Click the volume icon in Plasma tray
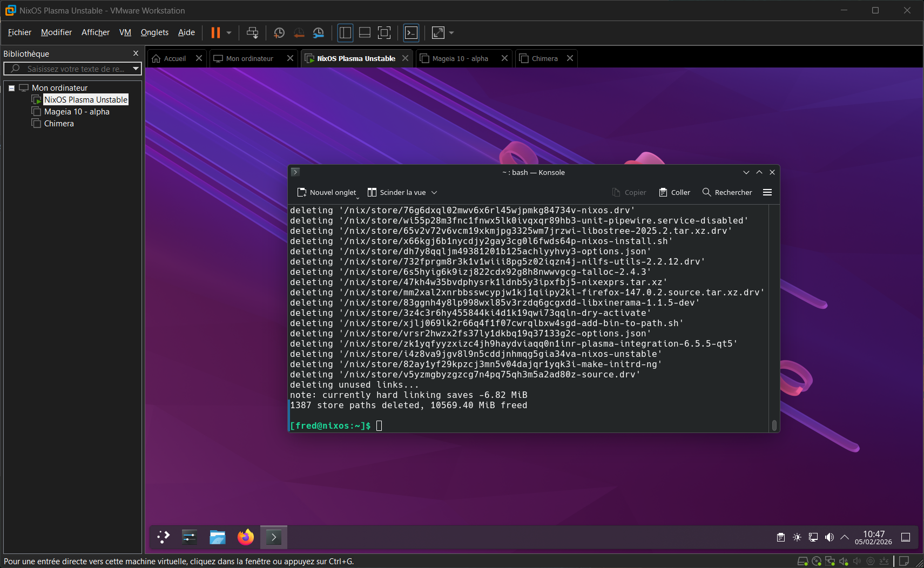This screenshot has height=568, width=924. coord(829,537)
